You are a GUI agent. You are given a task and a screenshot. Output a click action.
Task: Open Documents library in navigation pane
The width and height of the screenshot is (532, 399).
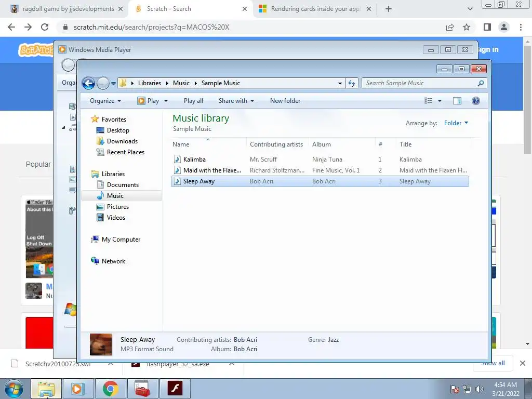123,184
